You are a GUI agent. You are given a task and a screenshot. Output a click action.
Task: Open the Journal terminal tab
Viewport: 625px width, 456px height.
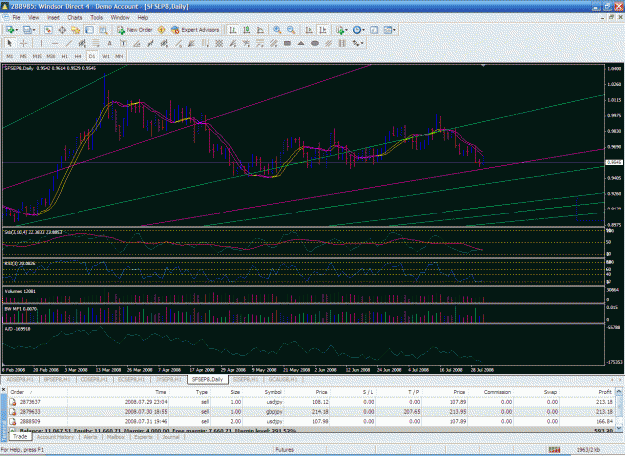(x=171, y=437)
